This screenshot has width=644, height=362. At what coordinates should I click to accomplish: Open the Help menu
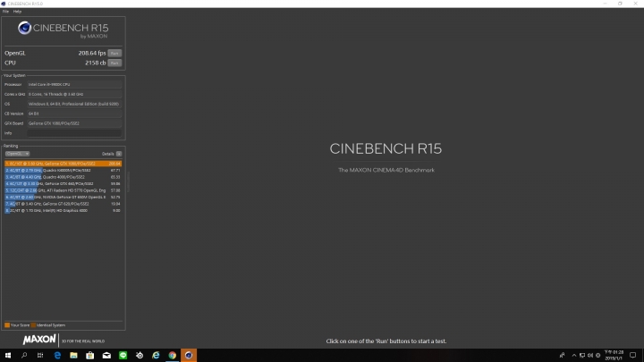tap(17, 12)
